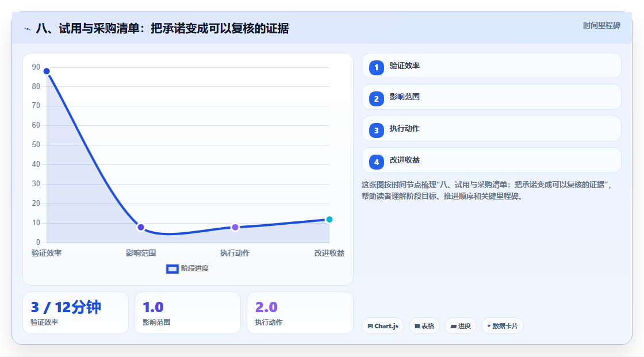644x357 pixels.
Task: Click the number 1 badge for 验证效率
Action: [x=376, y=68]
